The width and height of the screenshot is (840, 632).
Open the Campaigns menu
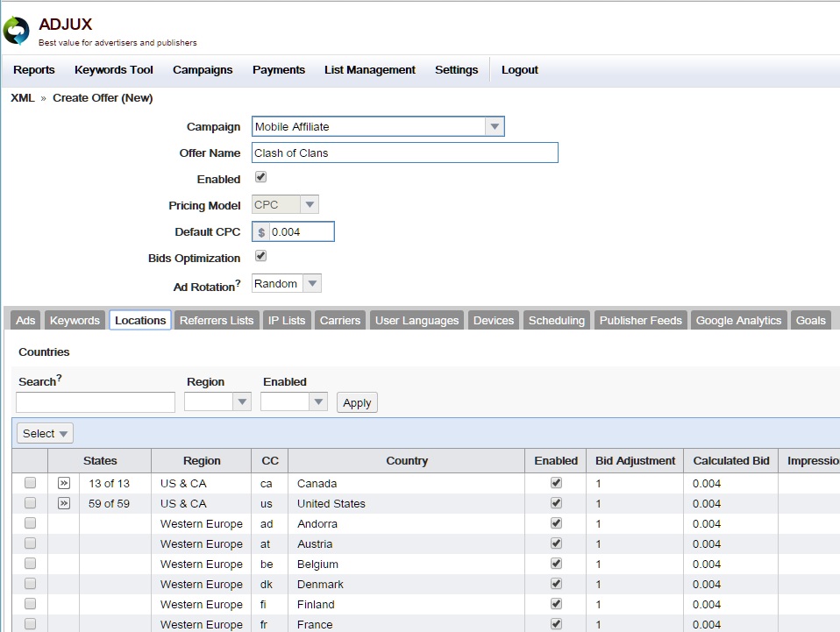point(203,69)
